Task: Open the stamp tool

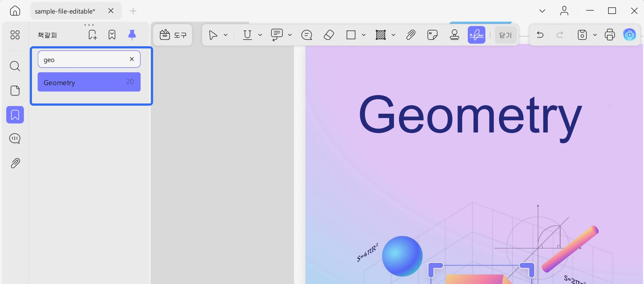Action: [x=455, y=35]
